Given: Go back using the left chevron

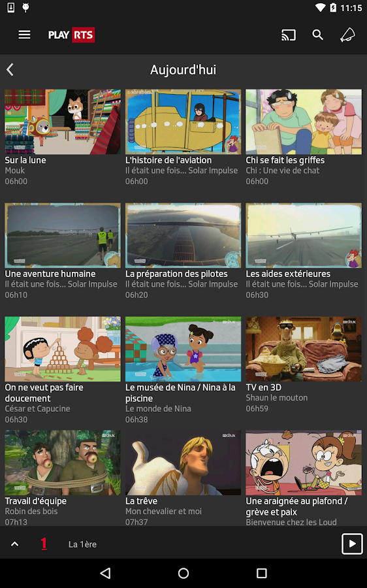Looking at the screenshot, I should 10,70.
